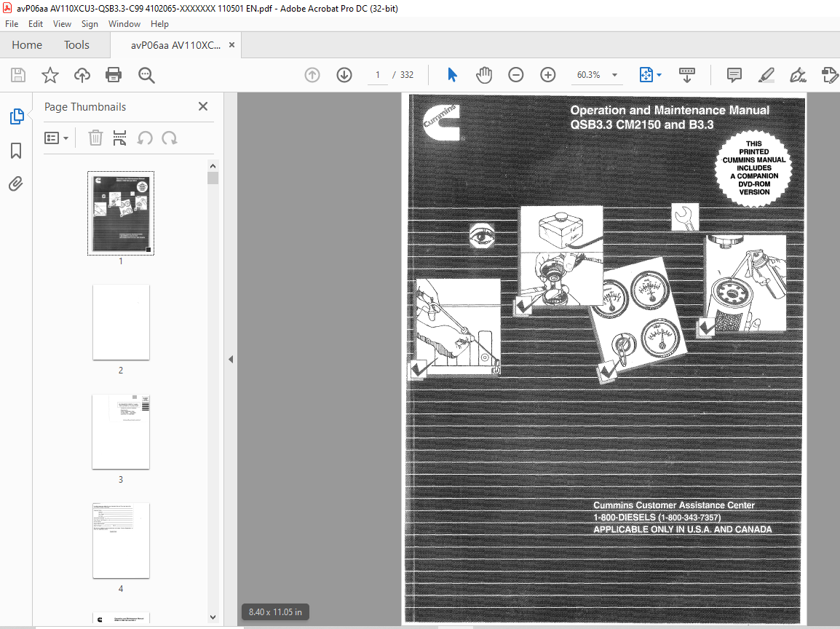Open the Bookmarks sidebar icon
The height and width of the screenshot is (629, 840).
coord(16,151)
